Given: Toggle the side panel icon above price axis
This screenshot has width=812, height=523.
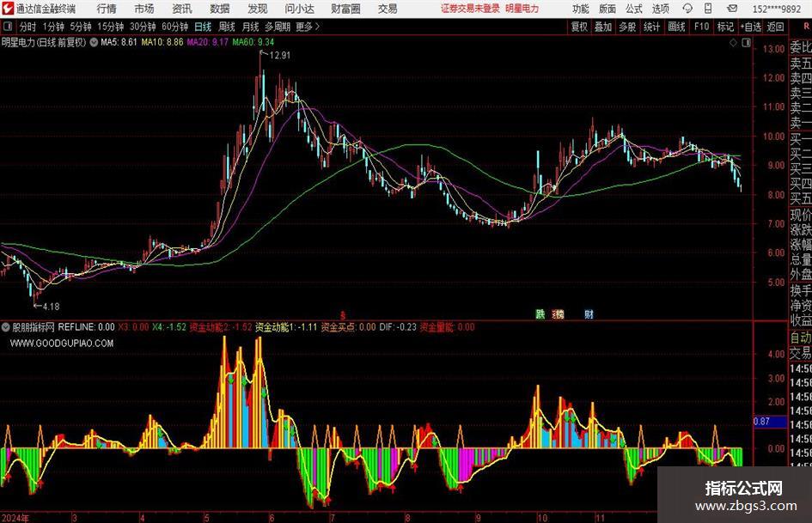Looking at the screenshot, I should point(746,43).
